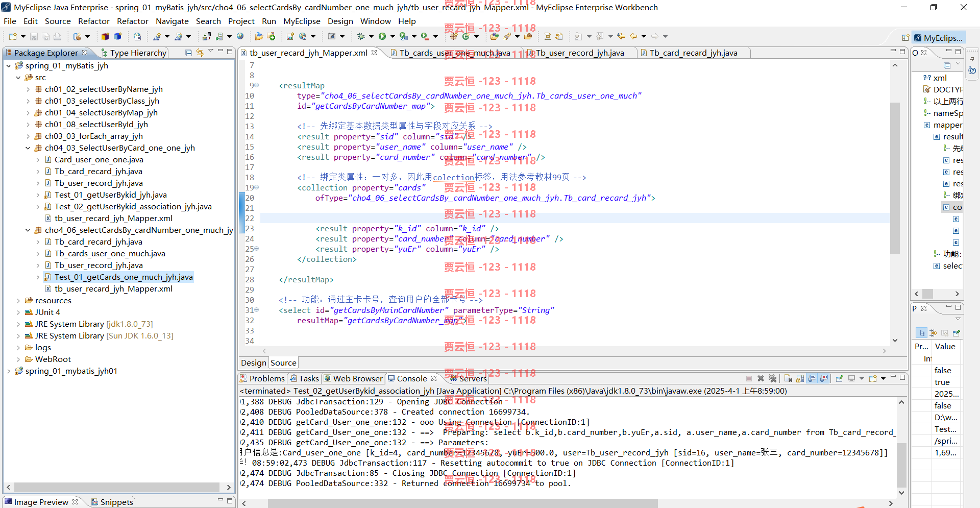980x508 pixels.
Task: Toggle Show Console on standard error change
Action: coord(824,378)
